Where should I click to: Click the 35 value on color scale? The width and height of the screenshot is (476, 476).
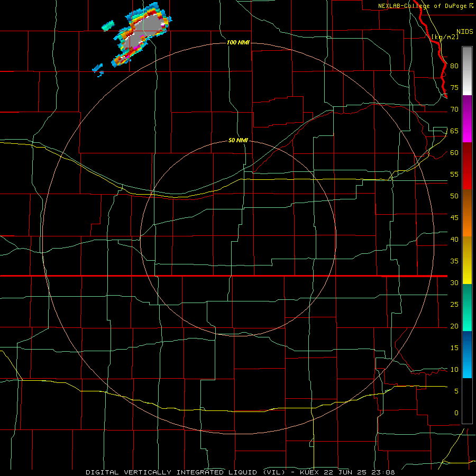[454, 261]
